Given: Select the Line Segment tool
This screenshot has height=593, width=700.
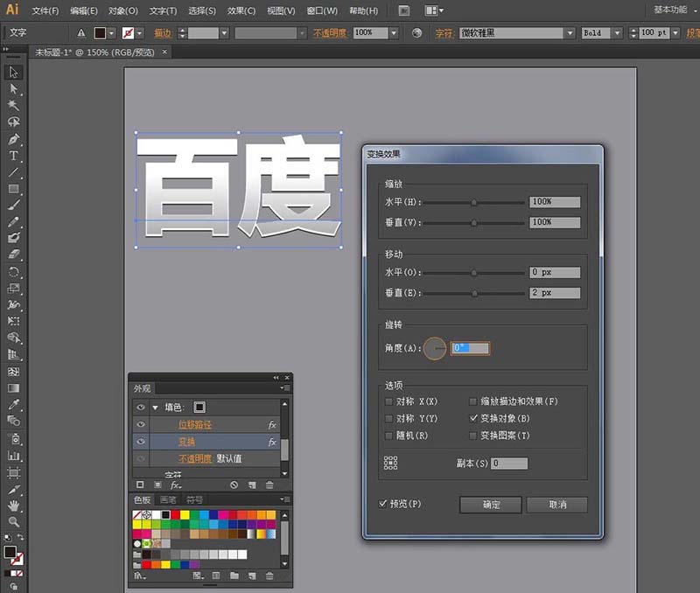Looking at the screenshot, I should click(x=13, y=172).
